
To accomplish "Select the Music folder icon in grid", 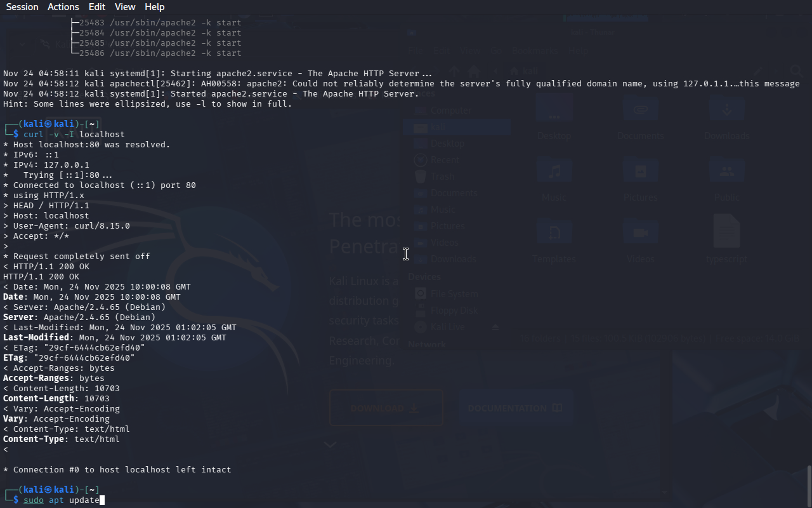I will [x=554, y=171].
